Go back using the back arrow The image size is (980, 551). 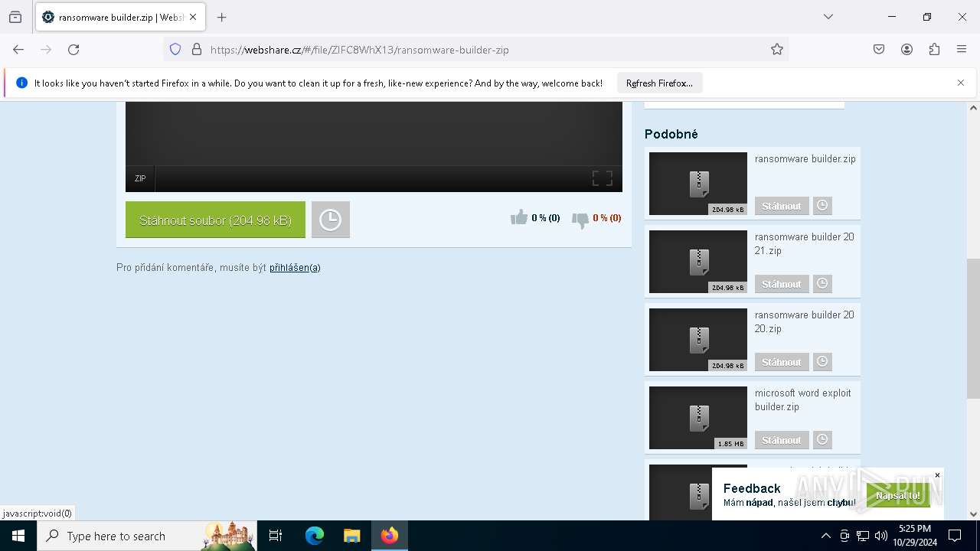18,50
